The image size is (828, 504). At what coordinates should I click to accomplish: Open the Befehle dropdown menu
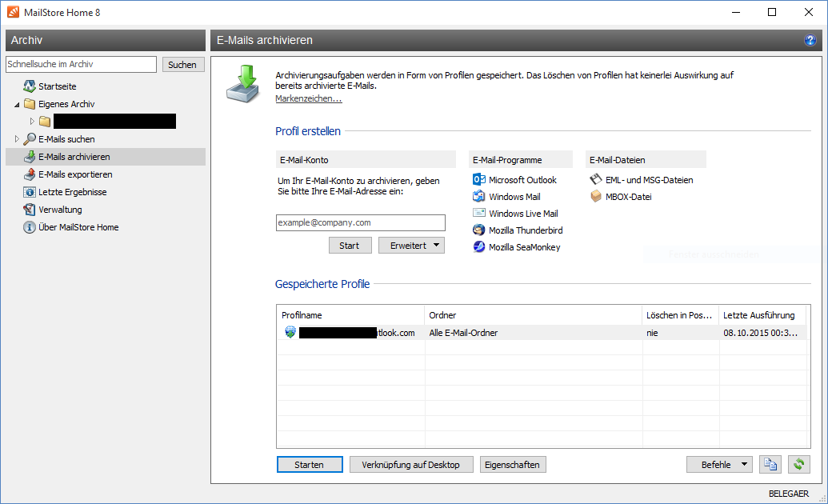pyautogui.click(x=719, y=465)
